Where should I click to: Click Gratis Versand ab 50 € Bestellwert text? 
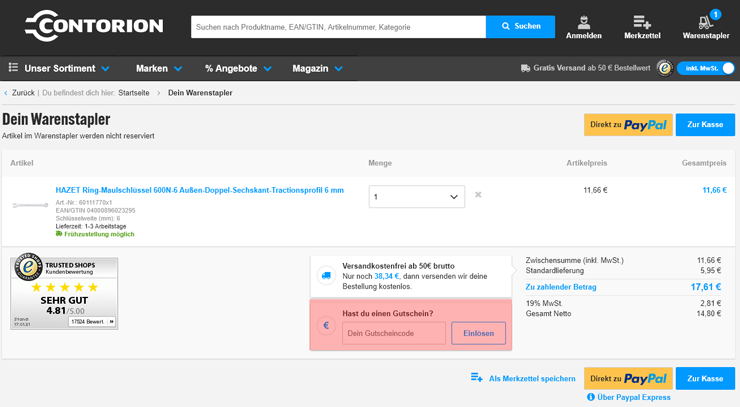[x=592, y=68]
